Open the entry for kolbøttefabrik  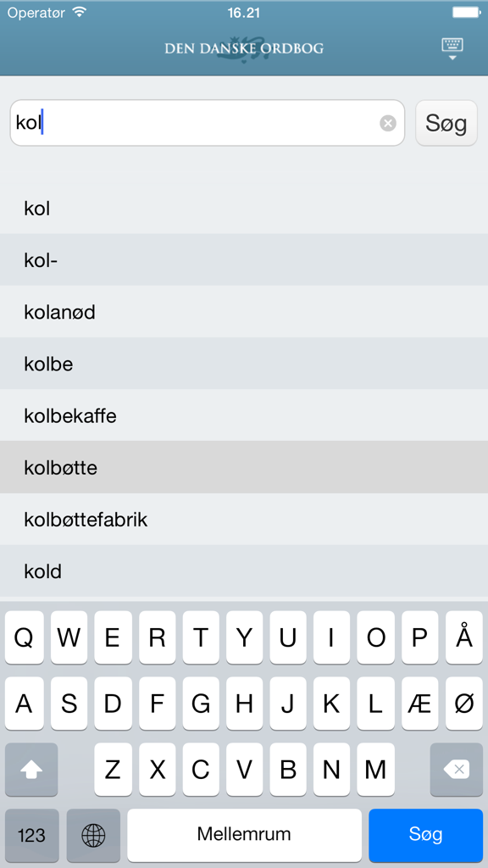pos(244,520)
